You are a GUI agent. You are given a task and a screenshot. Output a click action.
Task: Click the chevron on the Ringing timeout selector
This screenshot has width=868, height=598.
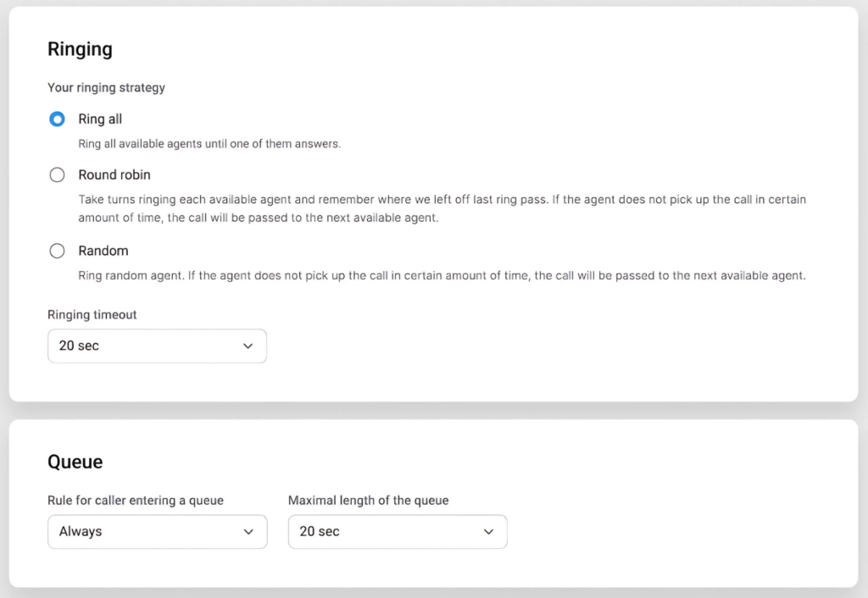tap(248, 346)
